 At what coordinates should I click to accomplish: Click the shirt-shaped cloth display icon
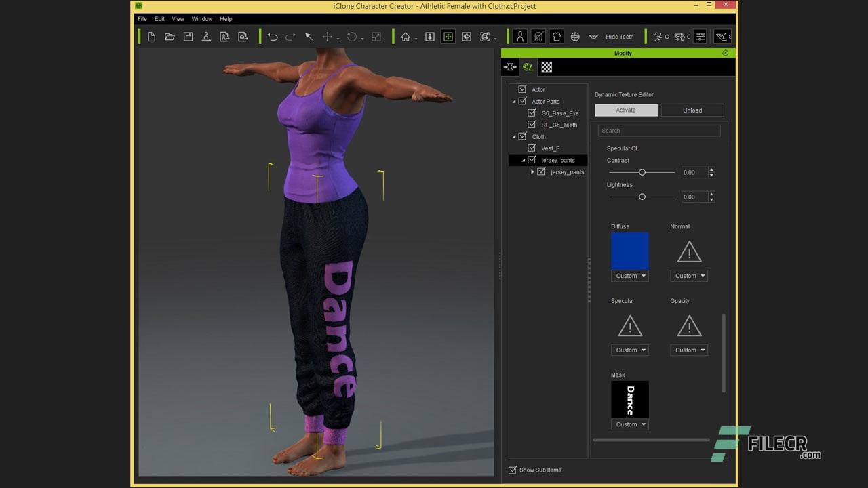tap(556, 37)
